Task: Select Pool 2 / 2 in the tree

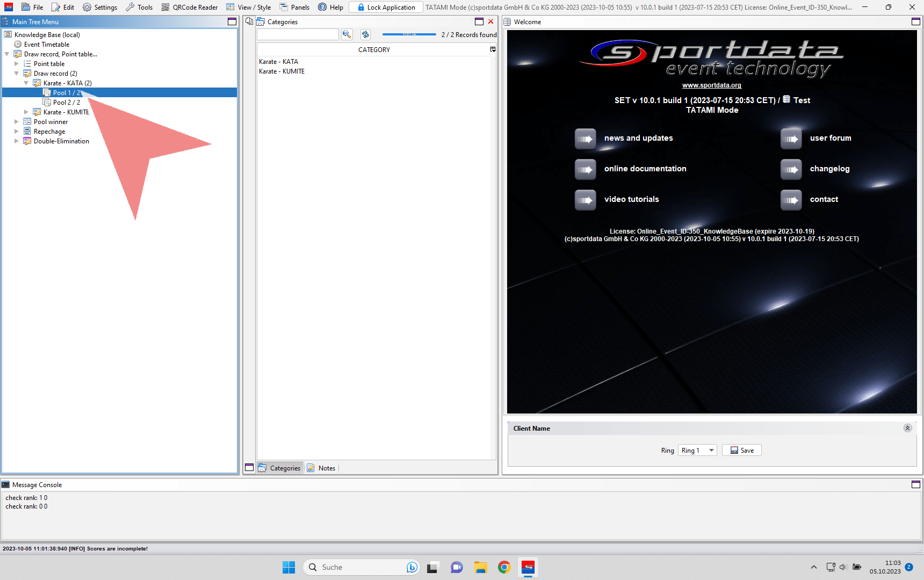Action: click(66, 103)
